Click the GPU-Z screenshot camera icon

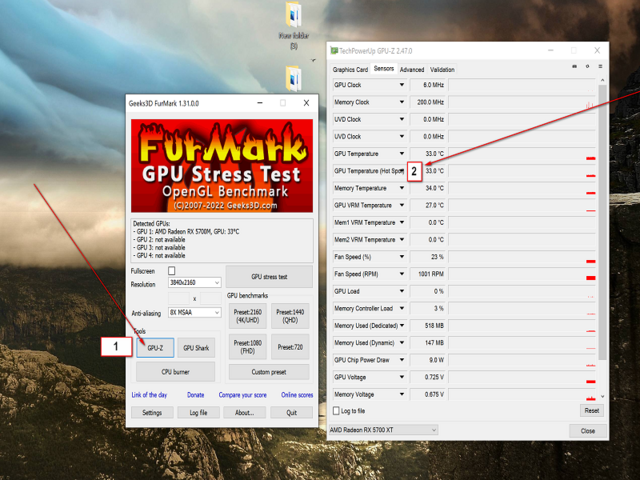click(574, 68)
